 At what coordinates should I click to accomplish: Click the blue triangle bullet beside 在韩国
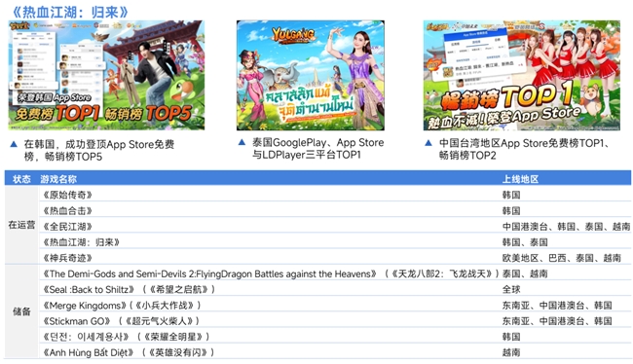[14, 144]
